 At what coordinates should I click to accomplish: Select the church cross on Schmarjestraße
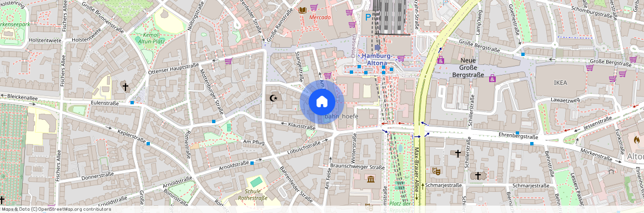coord(477,176)
